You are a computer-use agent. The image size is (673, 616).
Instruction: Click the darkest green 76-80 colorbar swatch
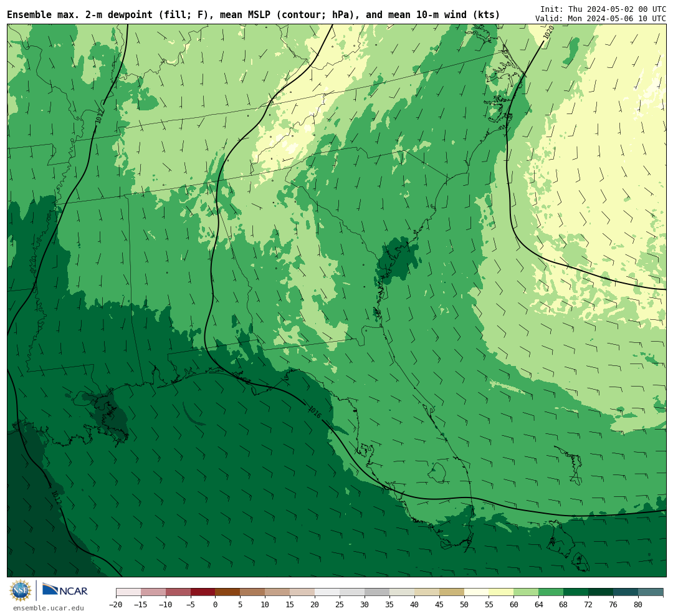pyautogui.click(x=626, y=592)
